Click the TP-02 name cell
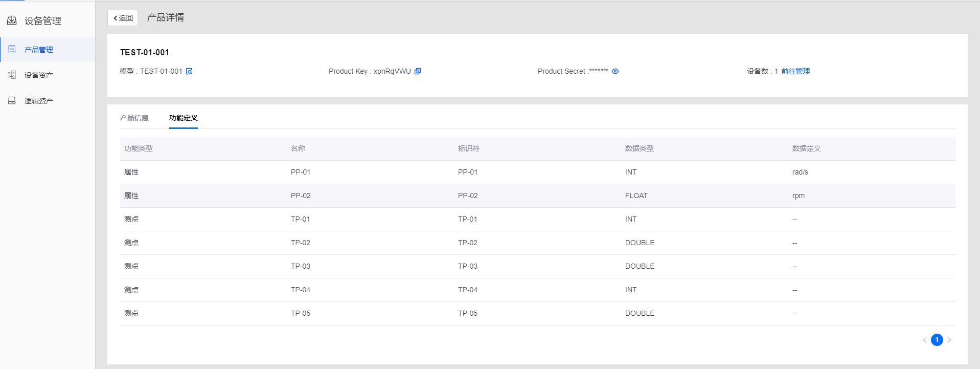This screenshot has width=980, height=369. [301, 243]
